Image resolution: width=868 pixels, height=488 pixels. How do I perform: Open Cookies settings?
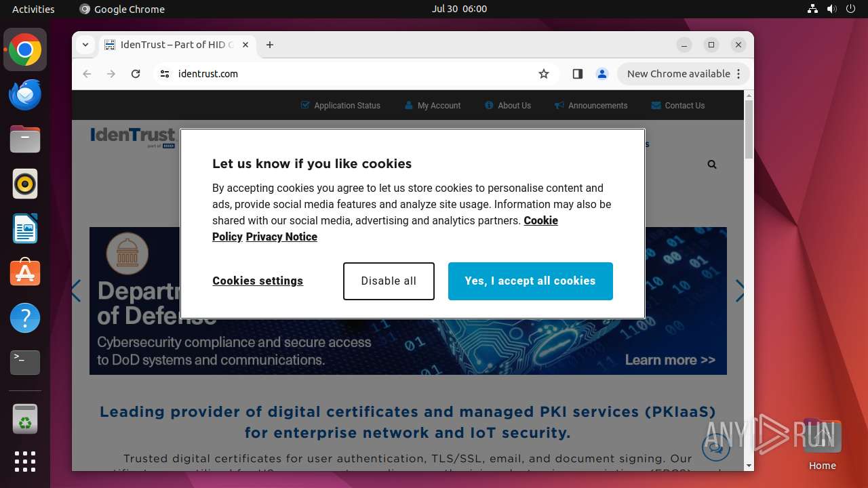[258, 281]
